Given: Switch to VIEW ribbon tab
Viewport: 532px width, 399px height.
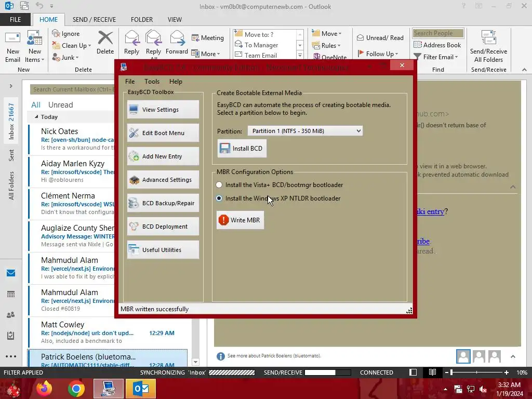Looking at the screenshot, I should tap(175, 20).
